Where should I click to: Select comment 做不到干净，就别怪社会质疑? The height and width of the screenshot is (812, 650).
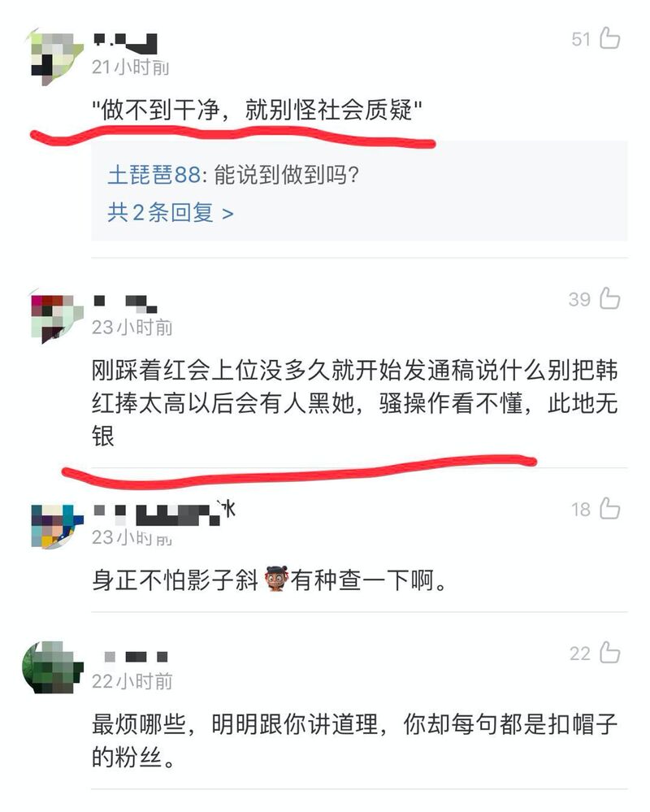click(x=257, y=110)
